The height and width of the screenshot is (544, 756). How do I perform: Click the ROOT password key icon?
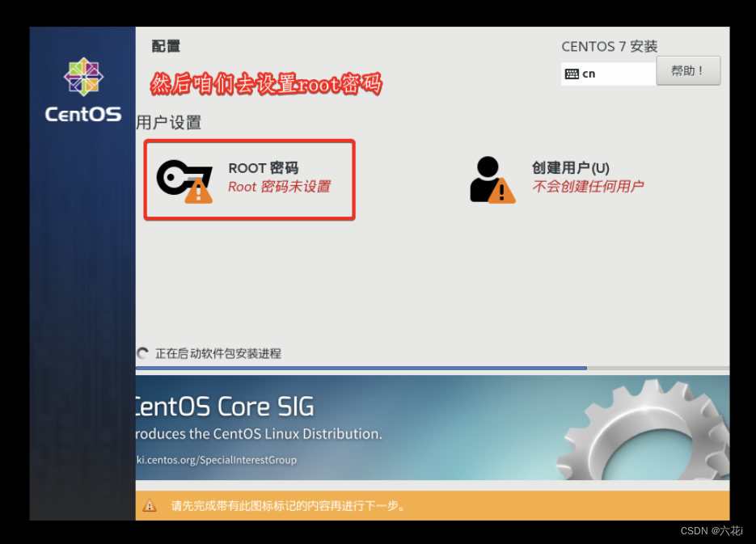pyautogui.click(x=184, y=181)
